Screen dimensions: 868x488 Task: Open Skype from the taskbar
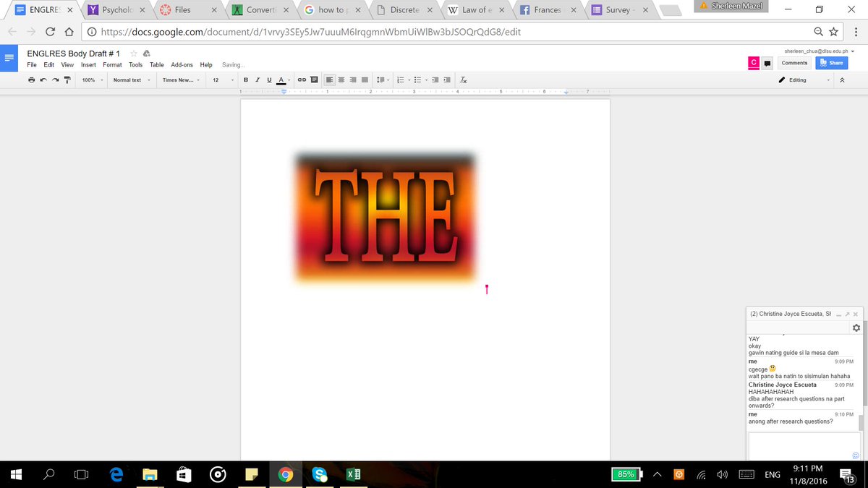[x=319, y=474]
